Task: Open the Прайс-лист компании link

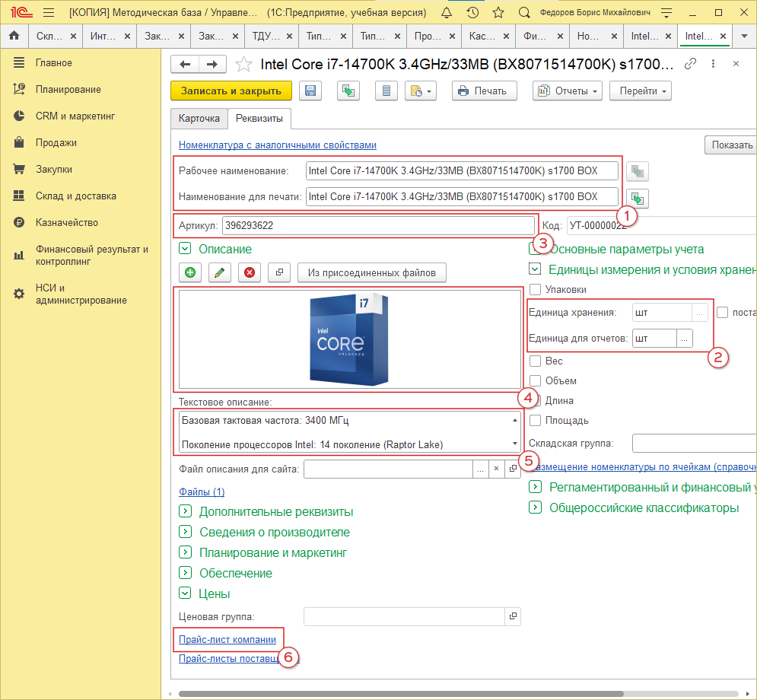Action: click(x=227, y=640)
